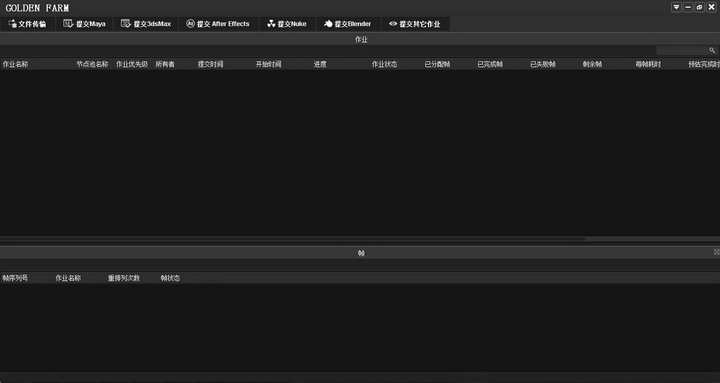Open 提交 After Effects submission
Image resolution: width=720 pixels, height=383 pixels.
[x=218, y=24]
